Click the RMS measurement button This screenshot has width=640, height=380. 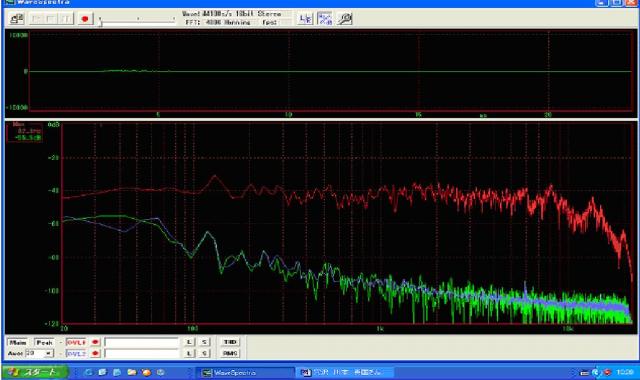coord(230,353)
